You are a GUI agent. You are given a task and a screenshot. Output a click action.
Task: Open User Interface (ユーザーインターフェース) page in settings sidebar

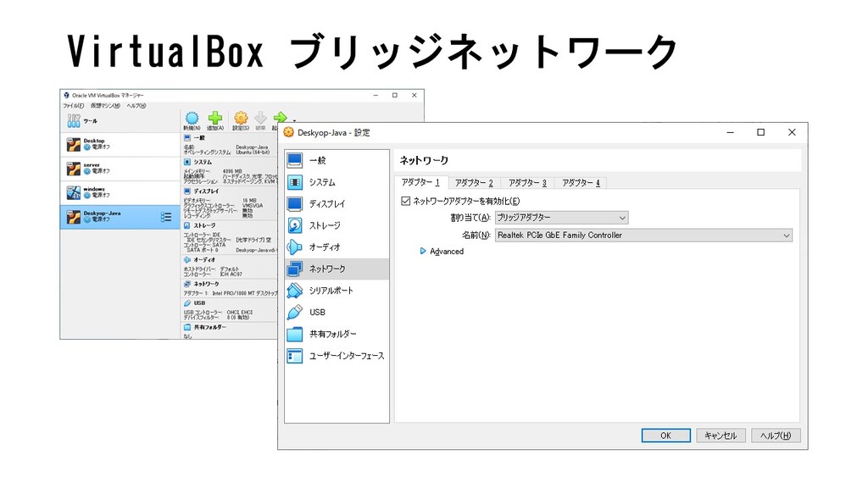tap(337, 356)
